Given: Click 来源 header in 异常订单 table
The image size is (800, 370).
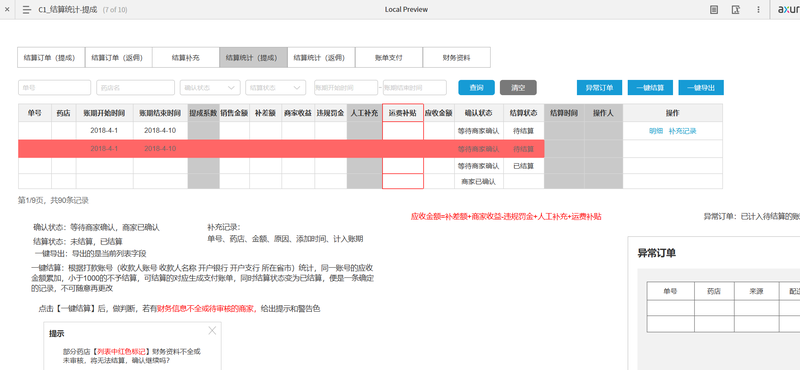Looking at the screenshot, I should (x=756, y=291).
